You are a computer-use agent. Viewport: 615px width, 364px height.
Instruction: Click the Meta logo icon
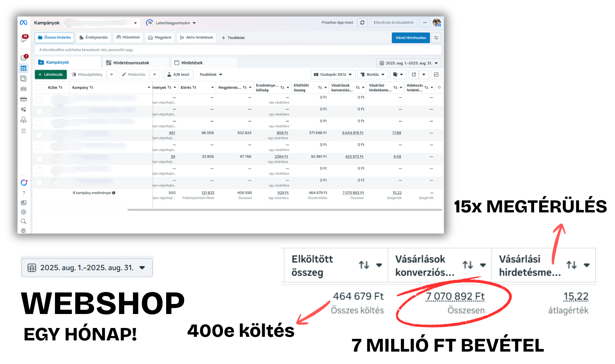(24, 23)
